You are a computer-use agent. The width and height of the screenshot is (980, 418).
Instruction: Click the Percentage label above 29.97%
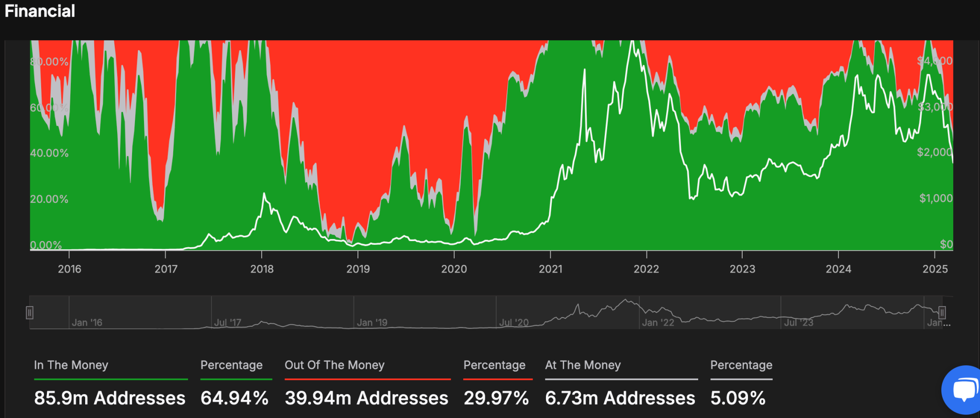tap(494, 365)
